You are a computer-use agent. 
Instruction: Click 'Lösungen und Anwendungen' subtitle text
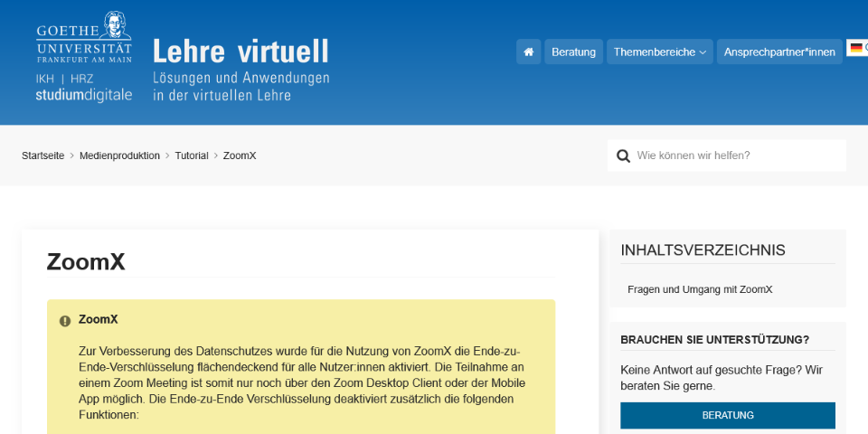click(x=241, y=78)
